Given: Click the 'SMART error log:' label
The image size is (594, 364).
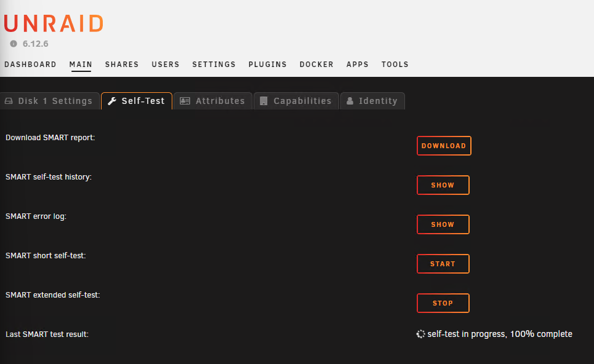Looking at the screenshot, I should tap(36, 216).
